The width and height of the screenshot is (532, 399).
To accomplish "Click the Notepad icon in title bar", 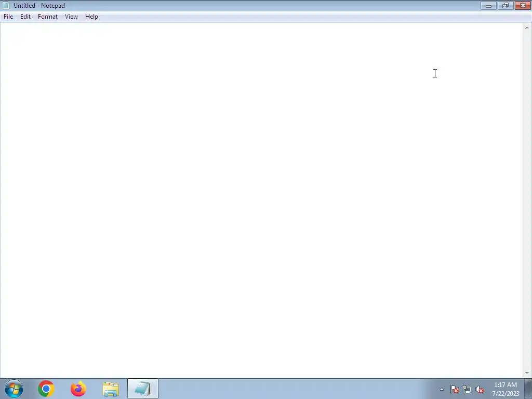I will point(6,5).
